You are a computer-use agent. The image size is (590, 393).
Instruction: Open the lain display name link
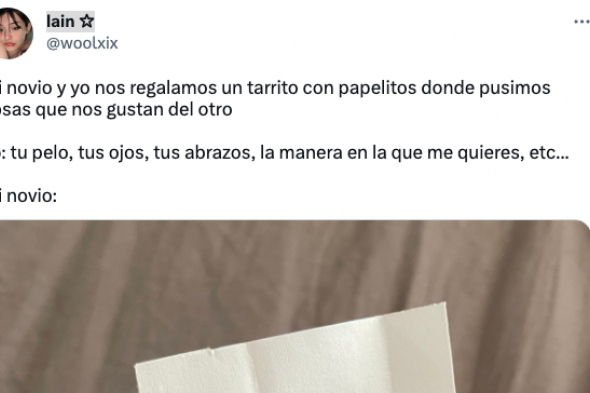click(60, 21)
